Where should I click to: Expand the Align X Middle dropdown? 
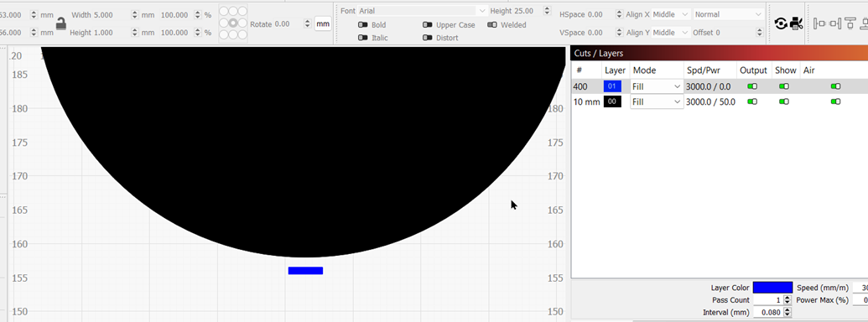tap(672, 14)
